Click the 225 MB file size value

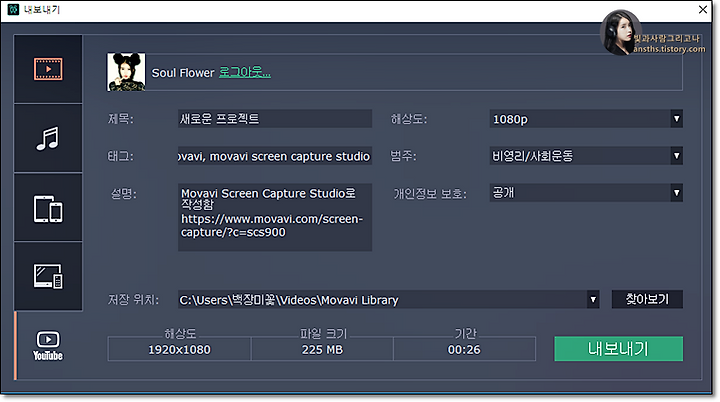coord(322,350)
